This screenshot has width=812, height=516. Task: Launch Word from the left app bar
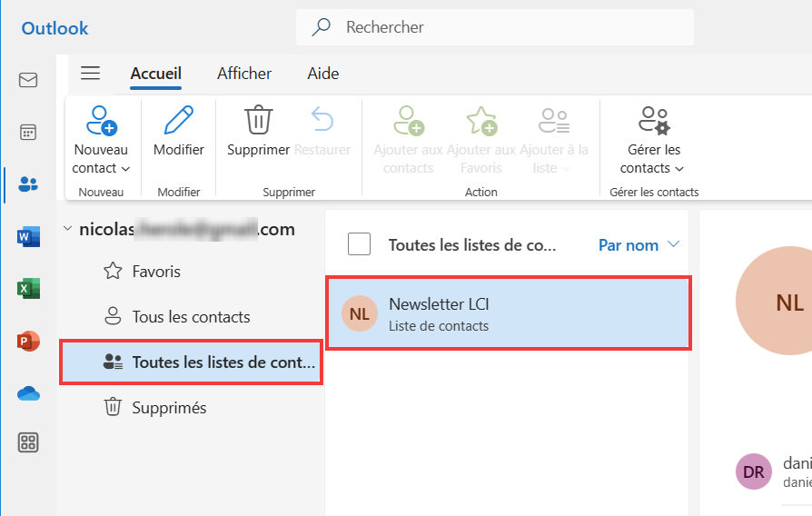(x=28, y=237)
